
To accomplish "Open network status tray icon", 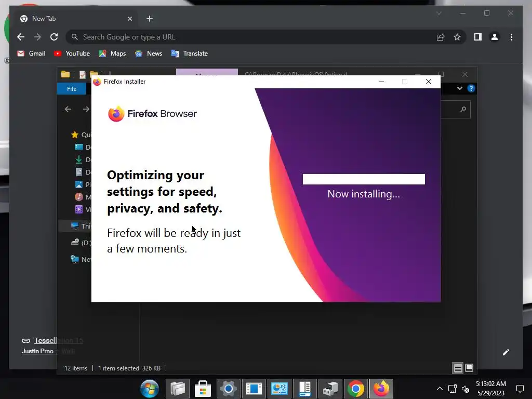I will pos(453,389).
